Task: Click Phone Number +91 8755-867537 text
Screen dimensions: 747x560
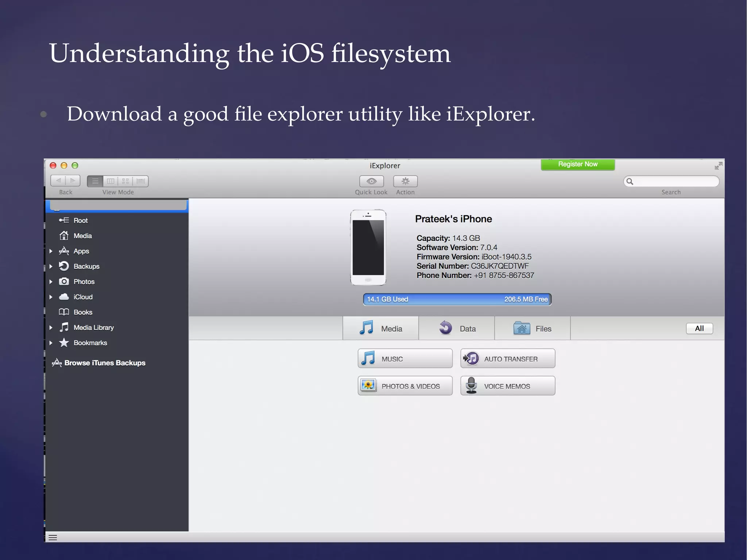Action: [x=475, y=275]
